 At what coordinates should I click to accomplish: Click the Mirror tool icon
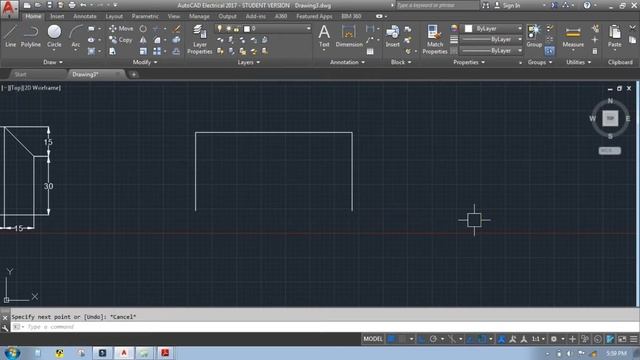pyautogui.click(x=143, y=40)
